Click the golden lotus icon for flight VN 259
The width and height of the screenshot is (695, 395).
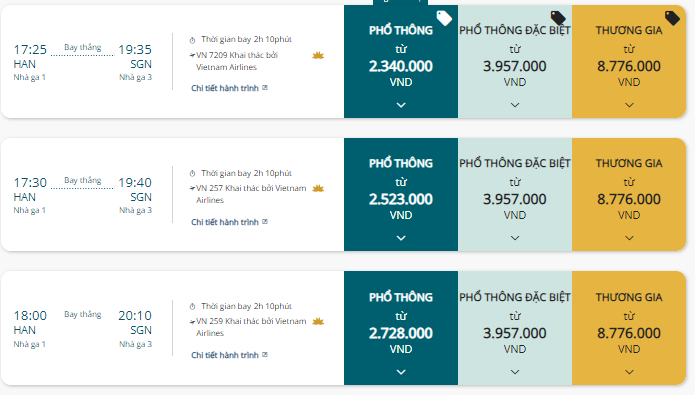(x=318, y=321)
